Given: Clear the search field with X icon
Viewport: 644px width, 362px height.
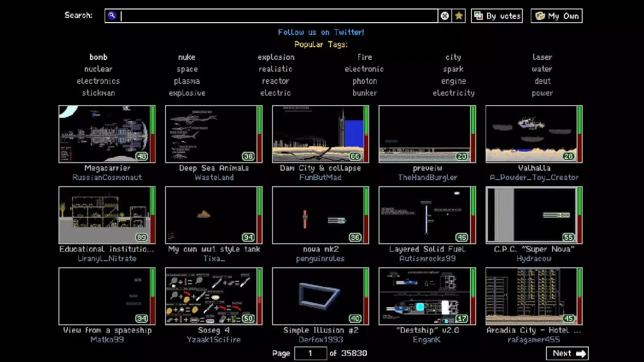Looking at the screenshot, I should 445,16.
